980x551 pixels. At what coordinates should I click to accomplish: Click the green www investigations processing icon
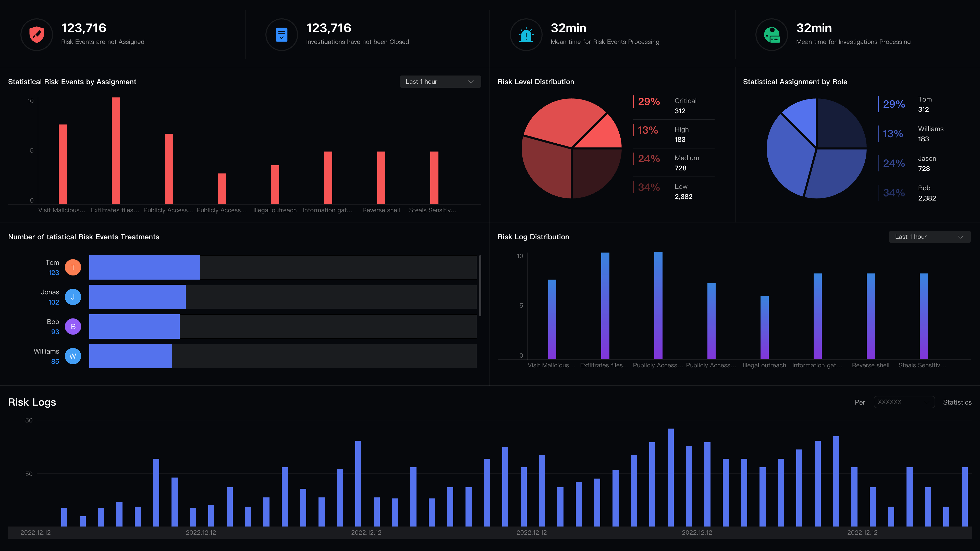[x=771, y=35]
